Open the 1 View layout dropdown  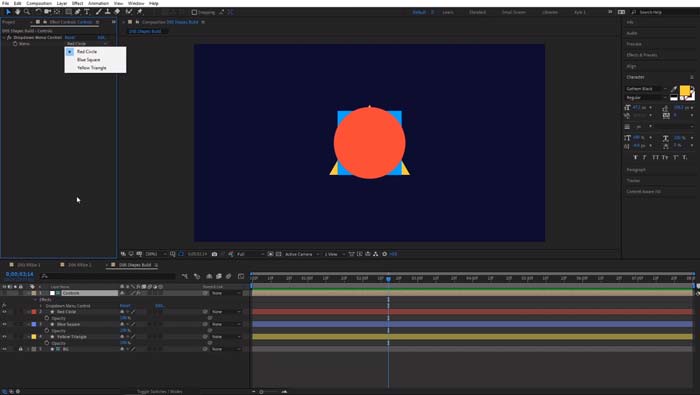[x=334, y=254]
